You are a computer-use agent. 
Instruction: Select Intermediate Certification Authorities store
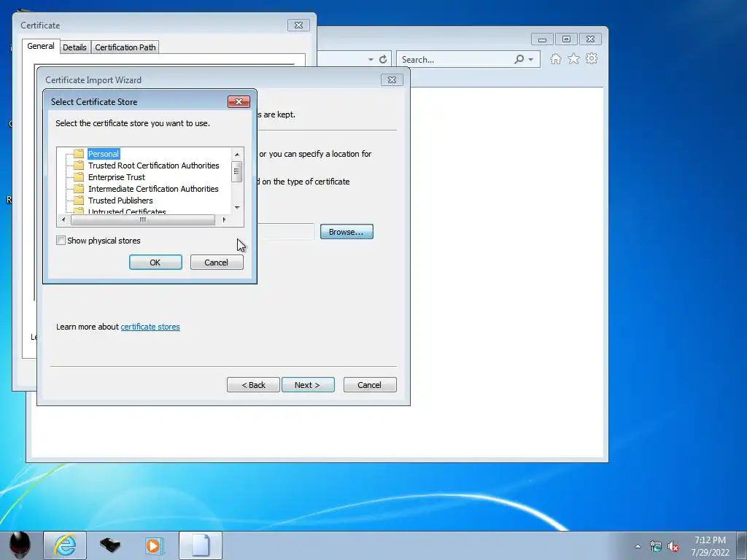(153, 189)
